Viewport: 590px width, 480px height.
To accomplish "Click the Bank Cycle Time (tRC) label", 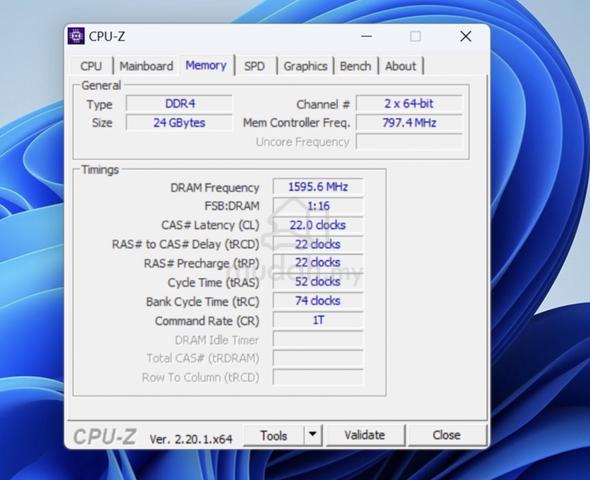I will [203, 302].
